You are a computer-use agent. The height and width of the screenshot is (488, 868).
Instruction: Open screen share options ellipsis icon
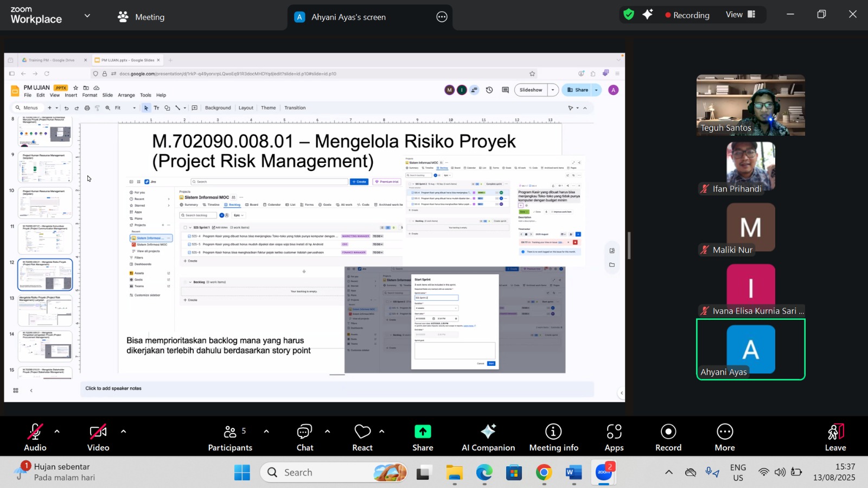[x=442, y=17]
